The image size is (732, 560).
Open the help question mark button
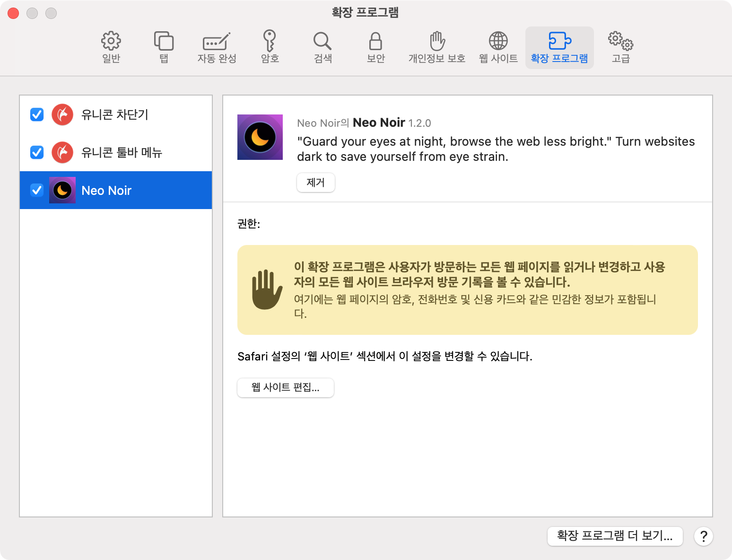[704, 536]
